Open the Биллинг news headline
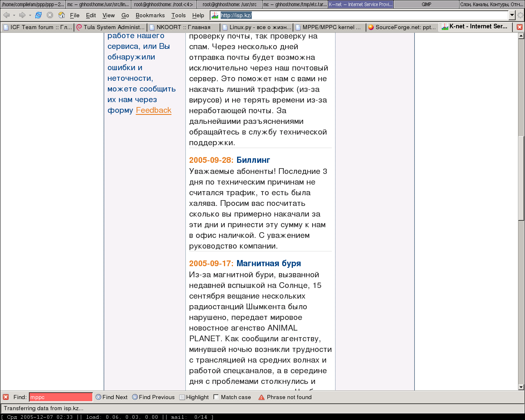The image size is (525, 420). point(253,160)
